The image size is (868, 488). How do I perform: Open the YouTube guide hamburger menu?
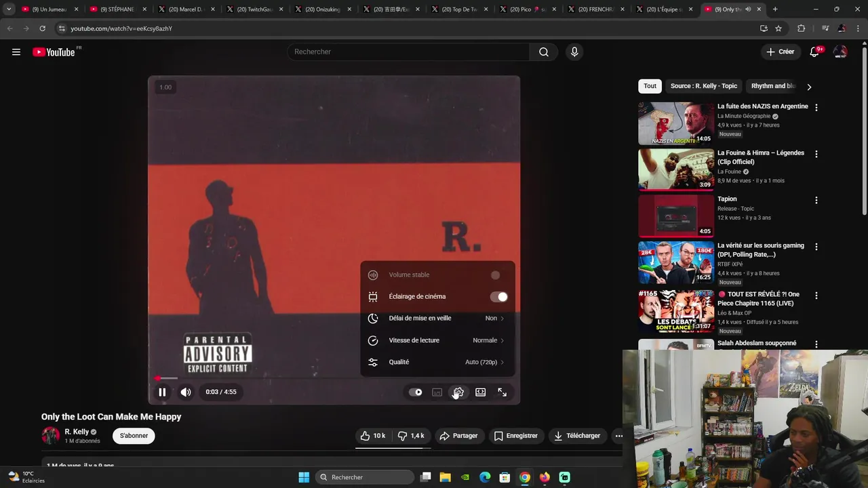16,52
